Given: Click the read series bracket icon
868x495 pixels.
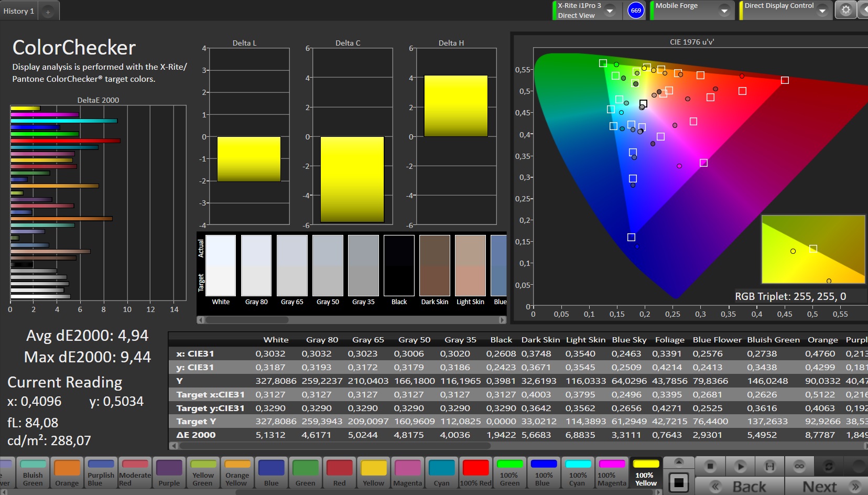Looking at the screenshot, I should pos(769,466).
